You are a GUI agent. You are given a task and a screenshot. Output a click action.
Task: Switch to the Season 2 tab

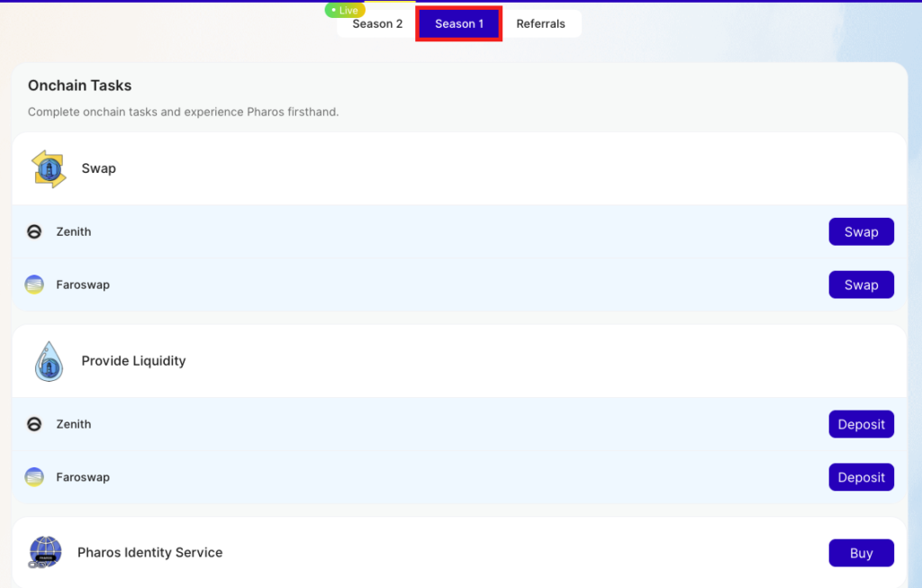377,24
